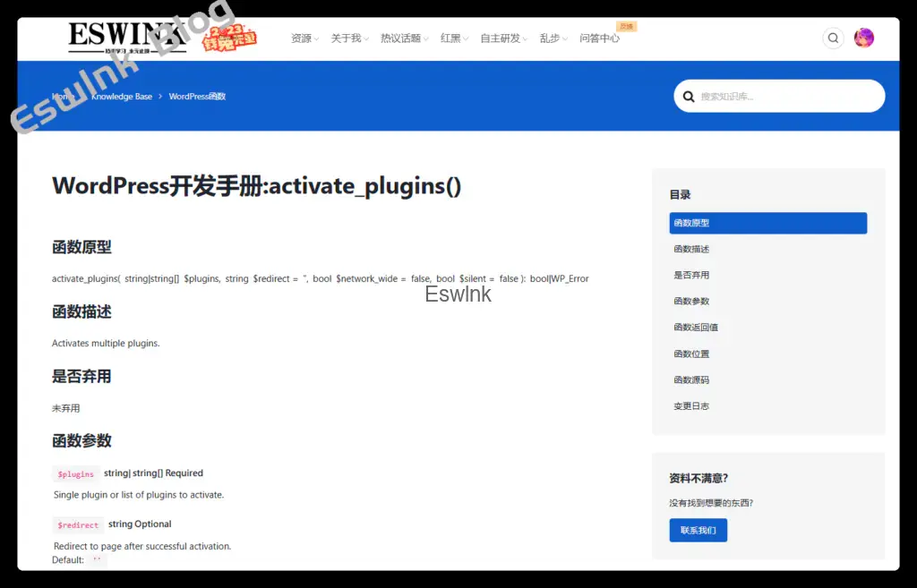Click the magnifier inside knowledge base search
The height and width of the screenshot is (588, 917).
pos(689,97)
